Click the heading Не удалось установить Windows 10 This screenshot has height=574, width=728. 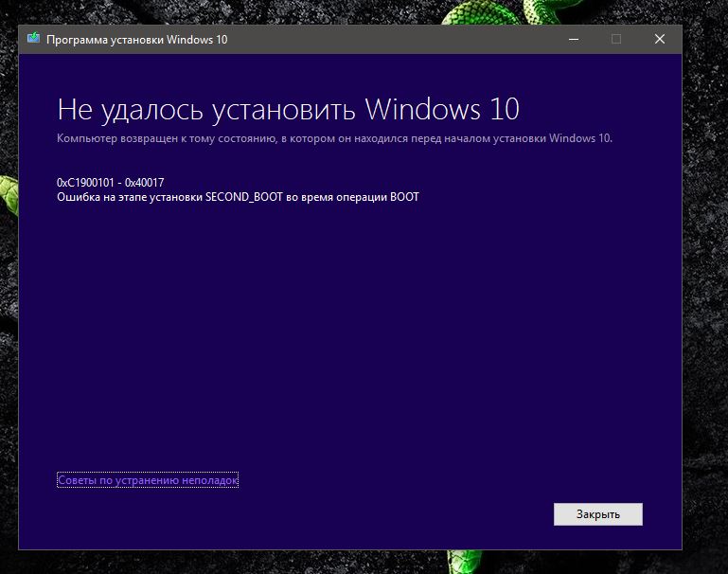coord(288,110)
